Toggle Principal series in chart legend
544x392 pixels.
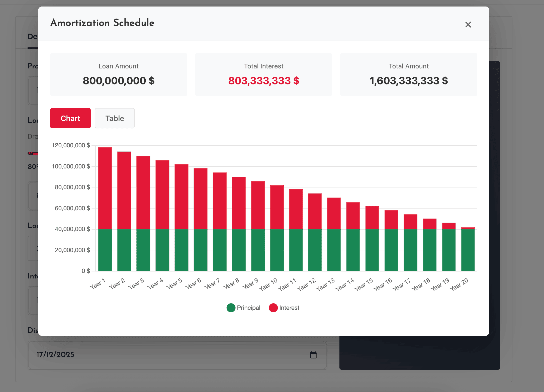(x=248, y=308)
